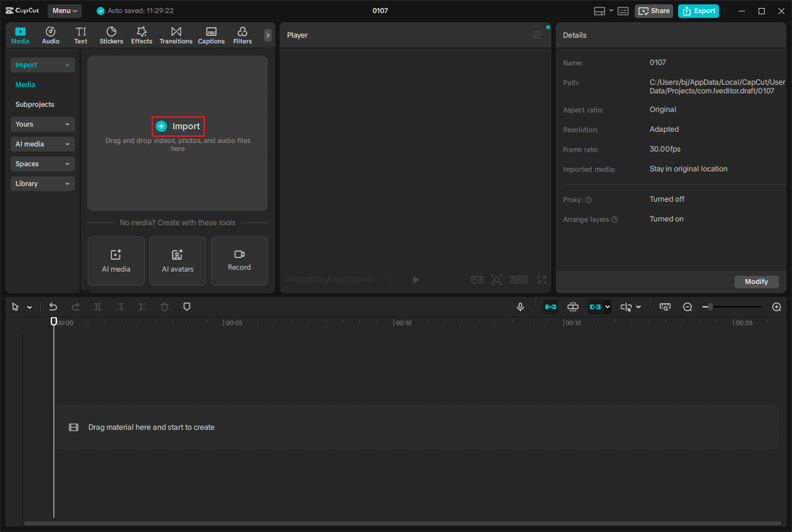Click the Export button

pos(698,11)
